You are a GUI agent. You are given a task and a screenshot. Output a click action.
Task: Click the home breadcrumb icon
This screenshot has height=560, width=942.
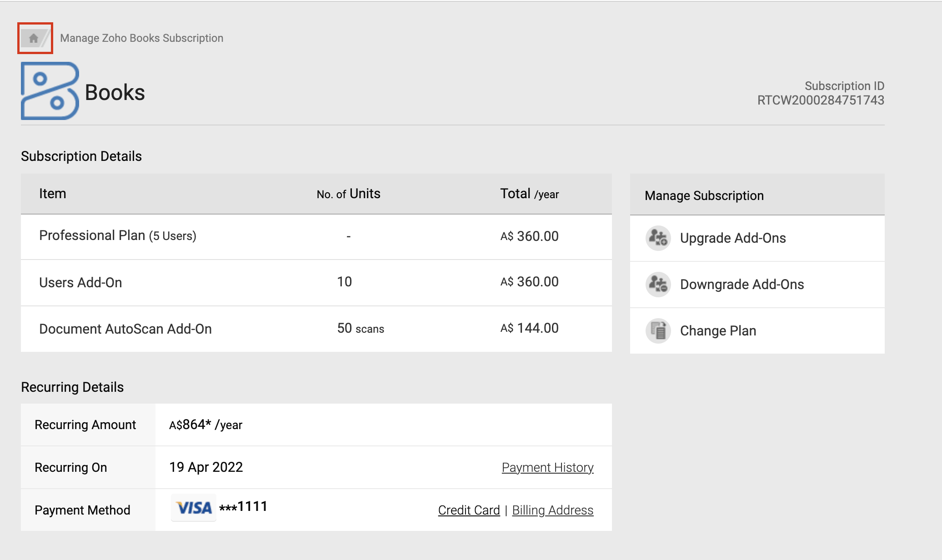coord(34,38)
